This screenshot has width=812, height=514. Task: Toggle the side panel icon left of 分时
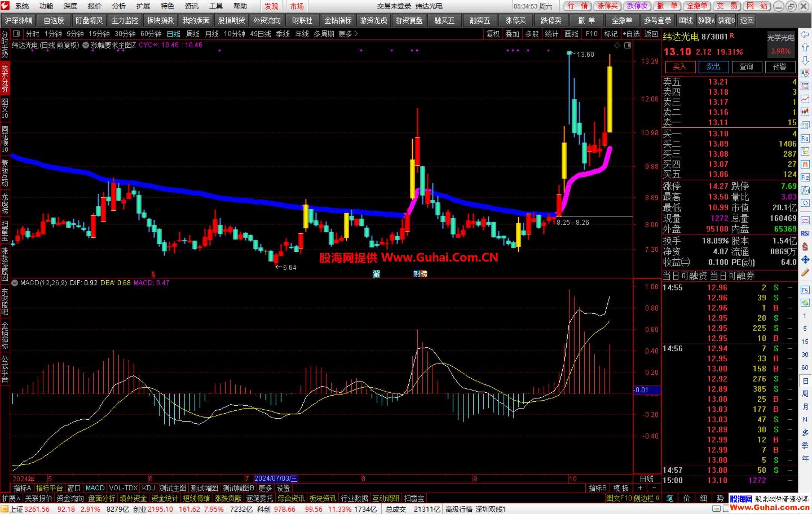(x=17, y=34)
